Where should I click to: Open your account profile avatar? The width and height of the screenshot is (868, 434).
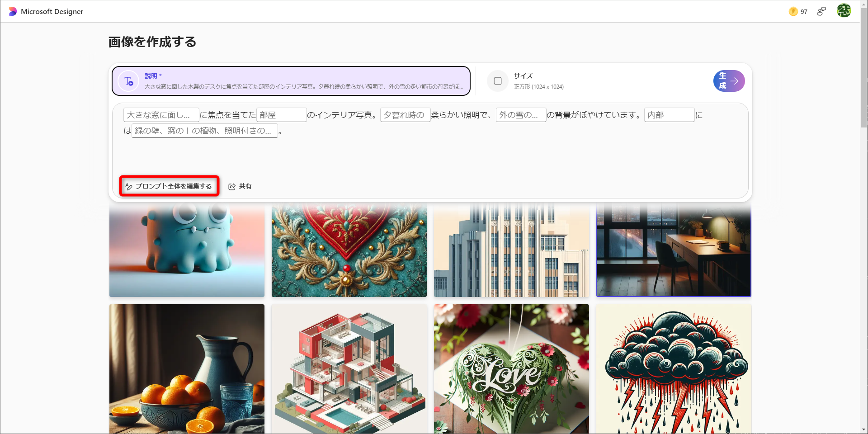pyautogui.click(x=844, y=10)
